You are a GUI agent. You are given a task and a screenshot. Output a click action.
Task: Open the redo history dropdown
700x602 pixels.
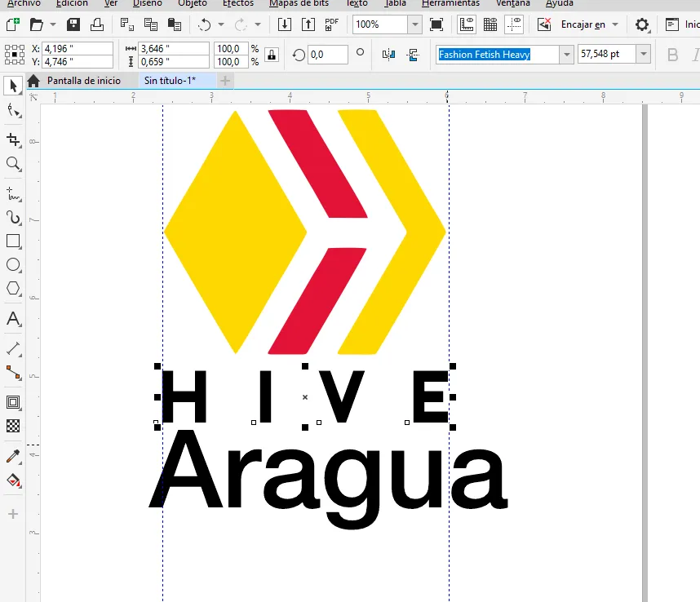click(x=258, y=24)
